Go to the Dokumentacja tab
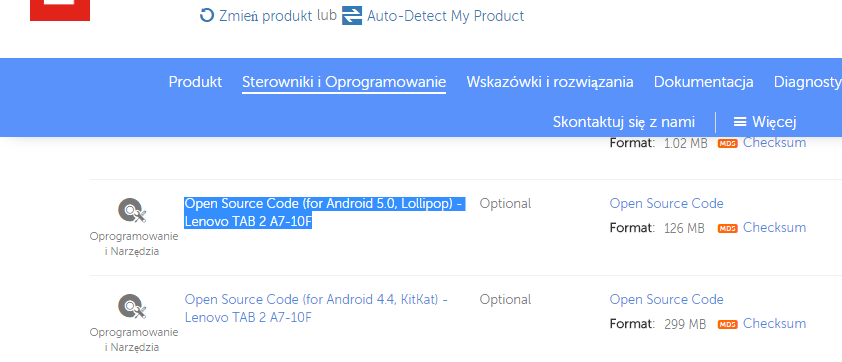 pyautogui.click(x=703, y=82)
